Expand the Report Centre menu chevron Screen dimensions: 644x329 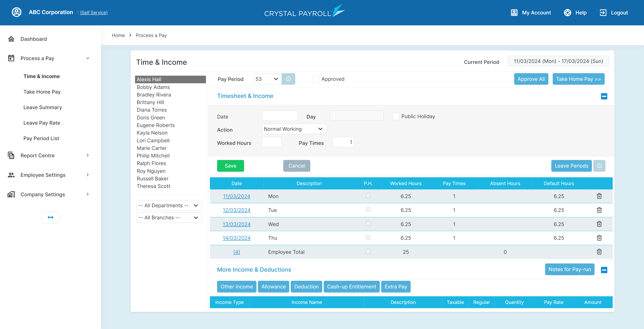pos(87,155)
